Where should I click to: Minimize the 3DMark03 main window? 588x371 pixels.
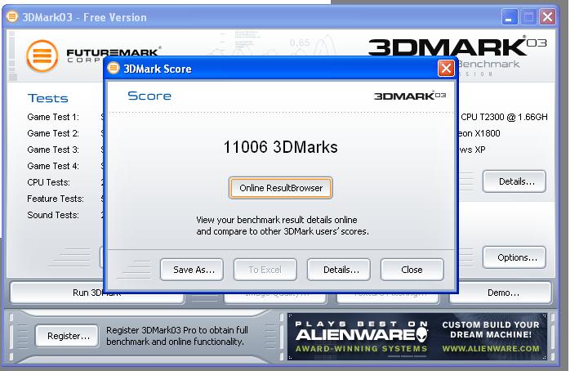tap(510, 17)
